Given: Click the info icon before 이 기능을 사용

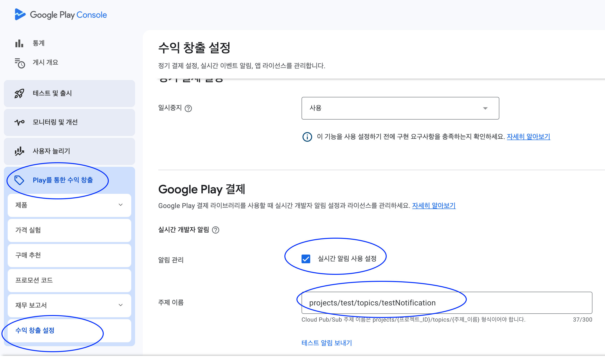Looking at the screenshot, I should [307, 137].
